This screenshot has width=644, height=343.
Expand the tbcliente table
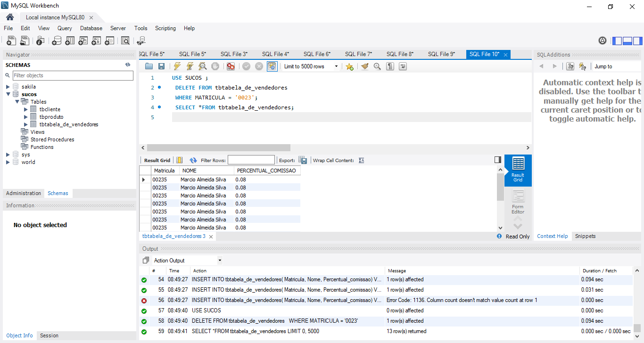pyautogui.click(x=26, y=109)
